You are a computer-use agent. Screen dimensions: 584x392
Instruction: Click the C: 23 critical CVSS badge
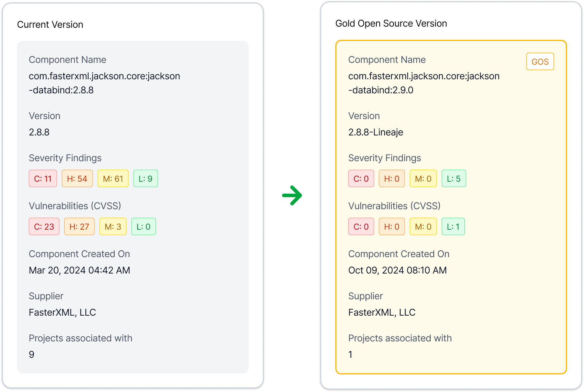[44, 226]
